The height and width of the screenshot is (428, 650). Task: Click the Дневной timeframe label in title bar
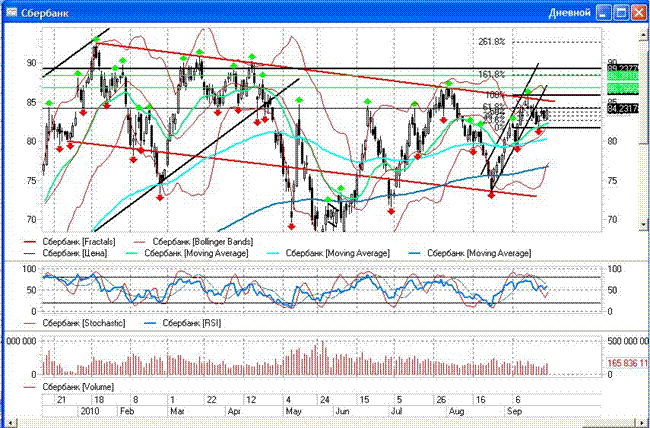coord(569,13)
